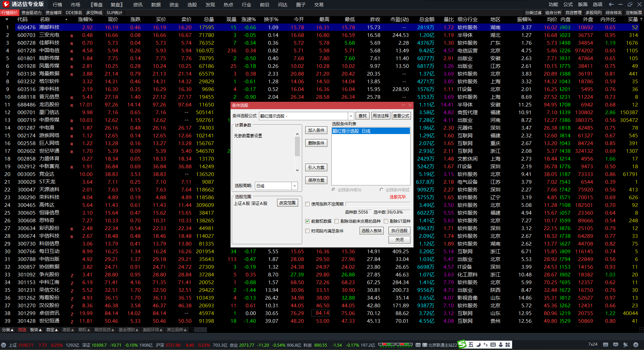The width and height of the screenshot is (644, 350).
Task: Click the Sogou input method S icon
Action: 463,344
